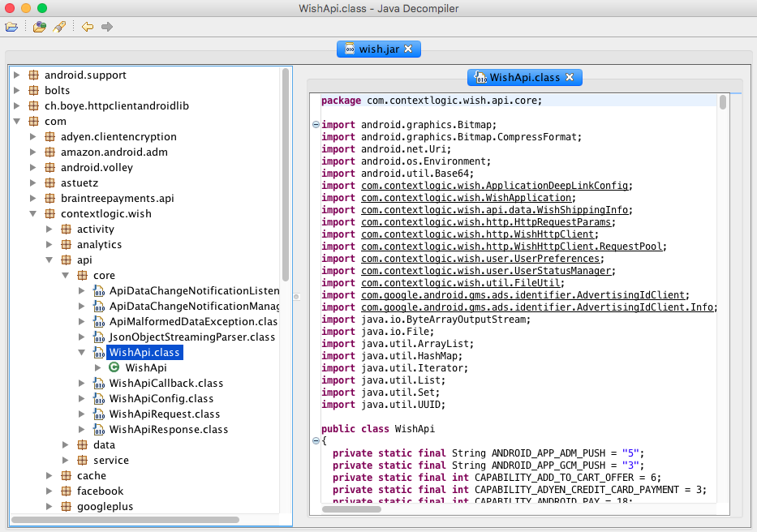757x532 pixels.
Task: Click the green WishApi class icon
Action: [x=114, y=368]
